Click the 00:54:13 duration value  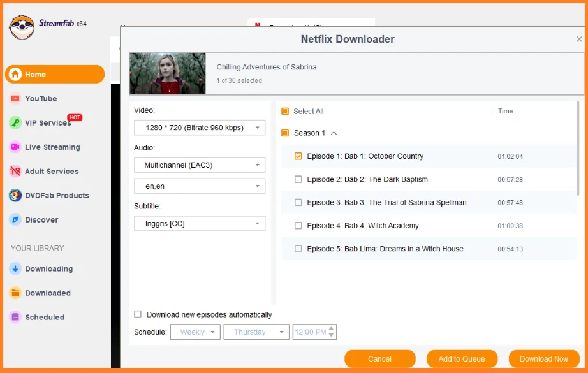click(510, 249)
